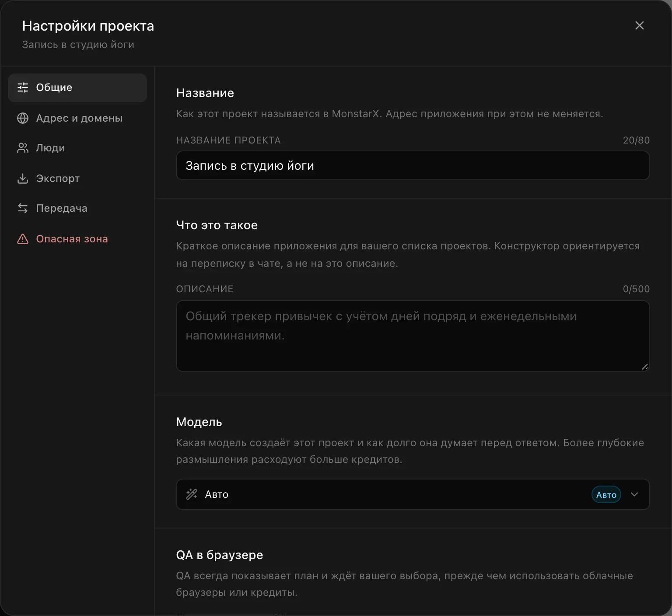
Task: Expand the model dropdown chevron
Action: (x=634, y=494)
